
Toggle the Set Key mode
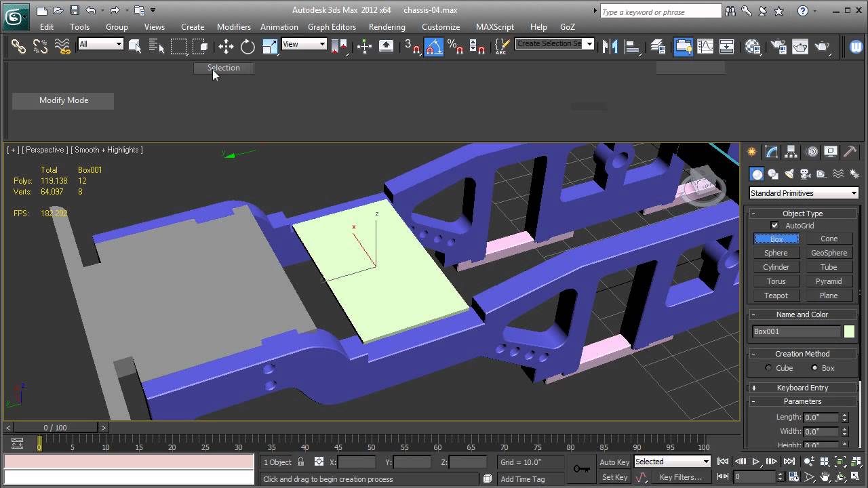click(614, 477)
